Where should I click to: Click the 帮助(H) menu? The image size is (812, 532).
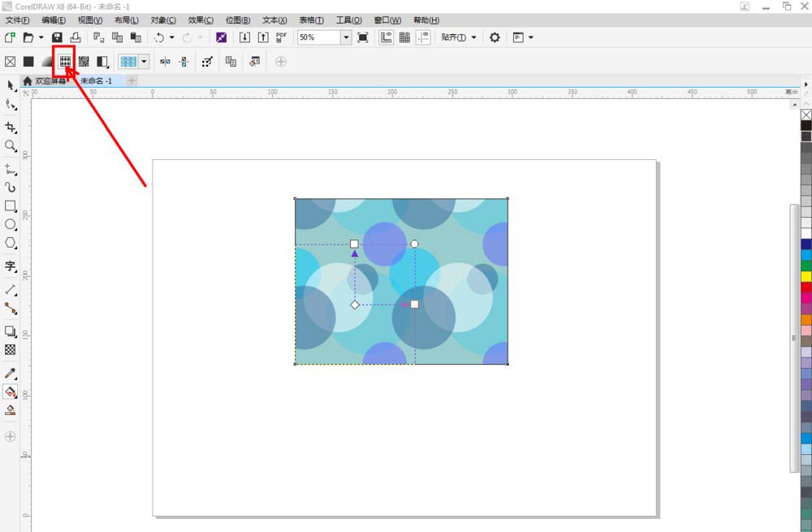click(426, 19)
